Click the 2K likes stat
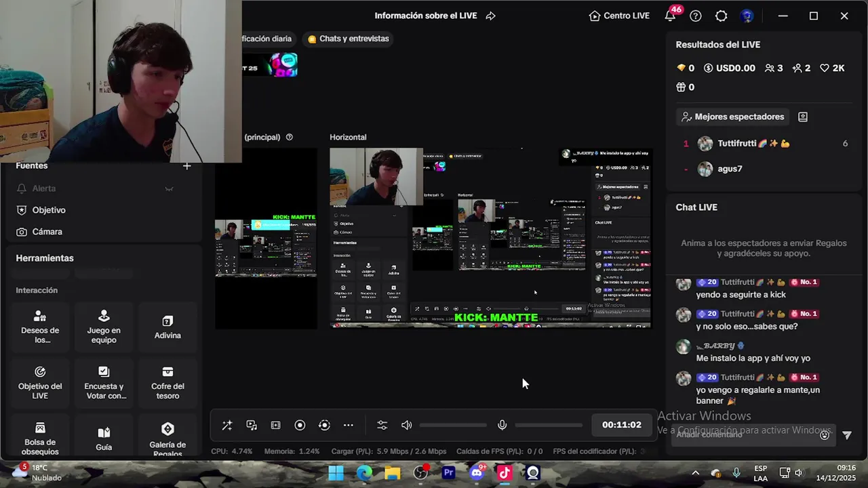Screen dimensions: 868x488 (x=833, y=68)
